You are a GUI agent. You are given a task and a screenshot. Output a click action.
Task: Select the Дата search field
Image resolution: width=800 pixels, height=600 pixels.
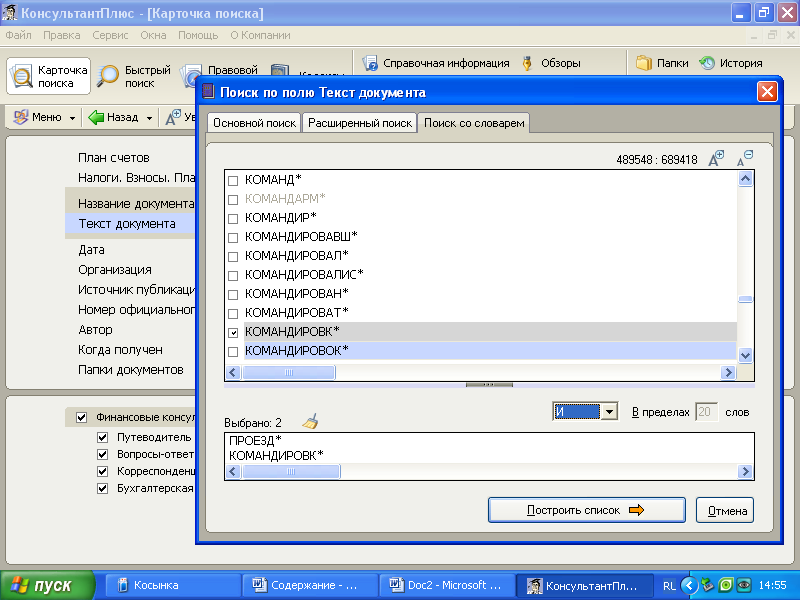(x=91, y=250)
